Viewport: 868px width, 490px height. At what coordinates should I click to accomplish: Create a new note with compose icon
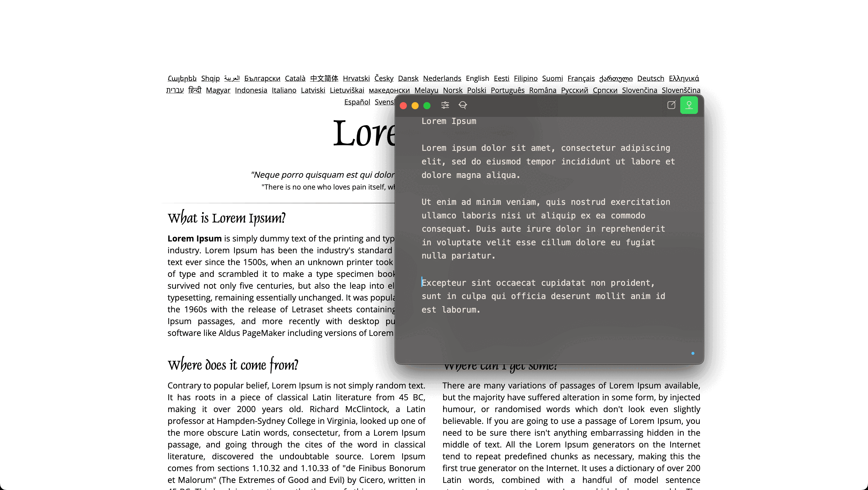click(x=671, y=105)
